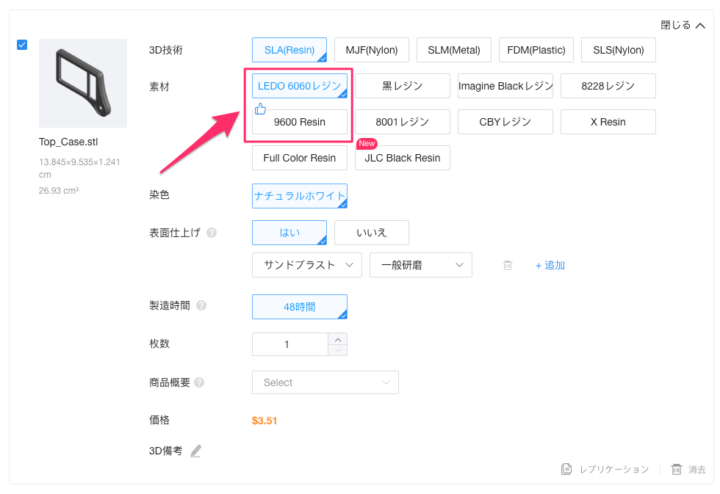Click the + 追加 link
Image resolution: width=720 pixels, height=494 pixels.
(x=550, y=265)
